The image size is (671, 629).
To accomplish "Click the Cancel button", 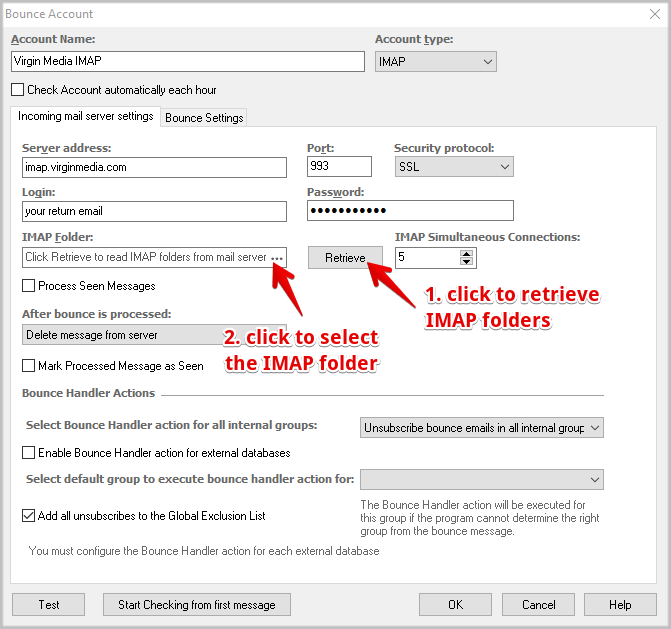I will 538,605.
